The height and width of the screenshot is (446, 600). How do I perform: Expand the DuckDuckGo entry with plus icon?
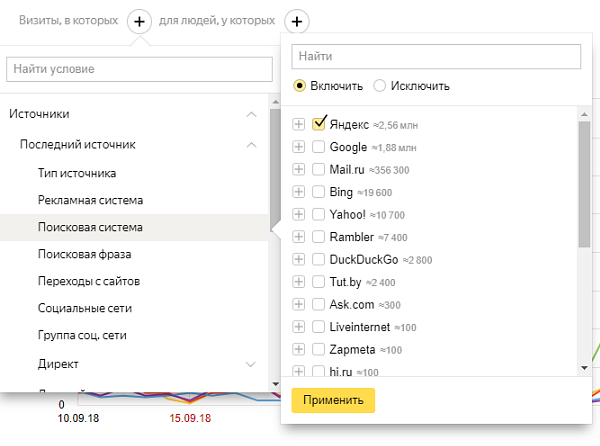(298, 259)
